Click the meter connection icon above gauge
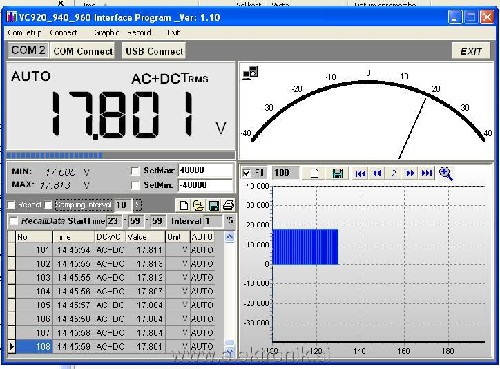 251,73
